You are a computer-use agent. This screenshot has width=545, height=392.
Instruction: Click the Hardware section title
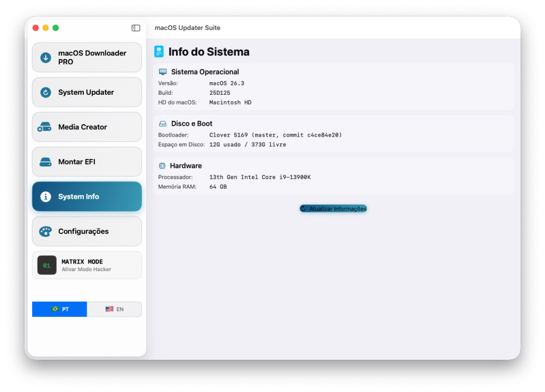pyautogui.click(x=186, y=166)
